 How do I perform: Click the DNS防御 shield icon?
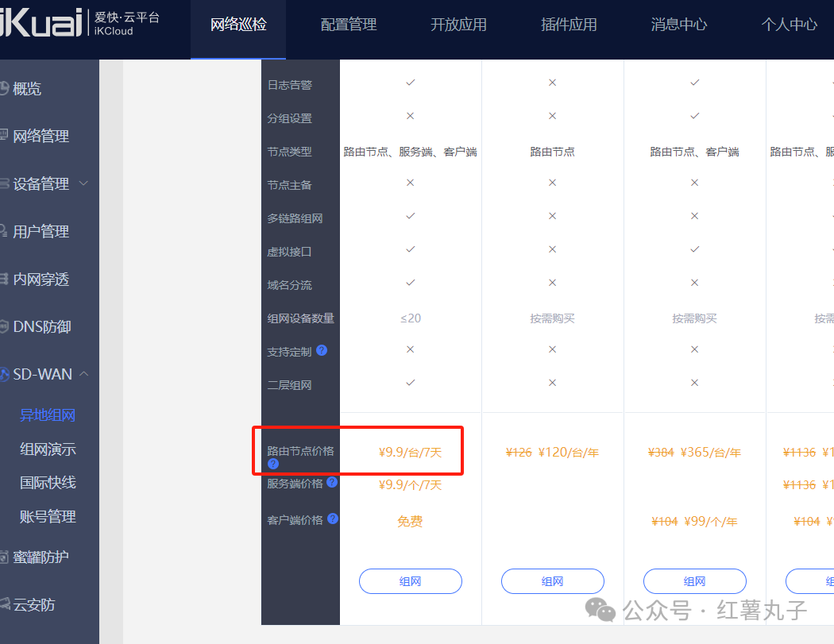pos(4,326)
